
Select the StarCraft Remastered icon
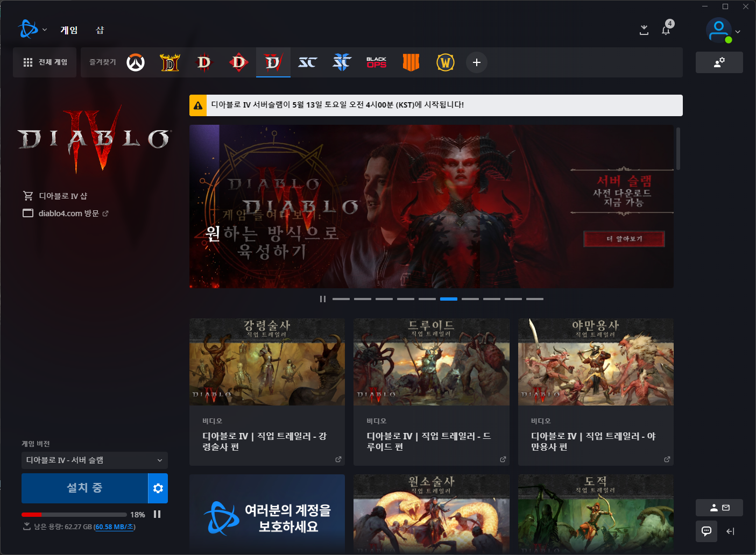point(308,62)
